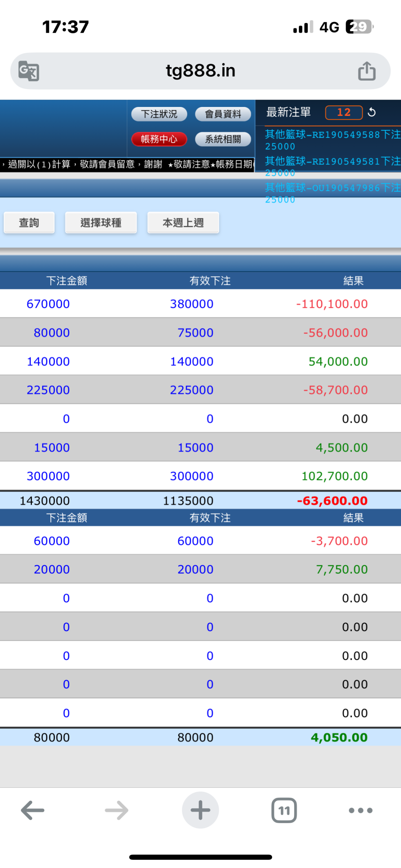Screen dimensions: 401x868
Task: Open the 670000 bet amount link
Action: (x=48, y=304)
